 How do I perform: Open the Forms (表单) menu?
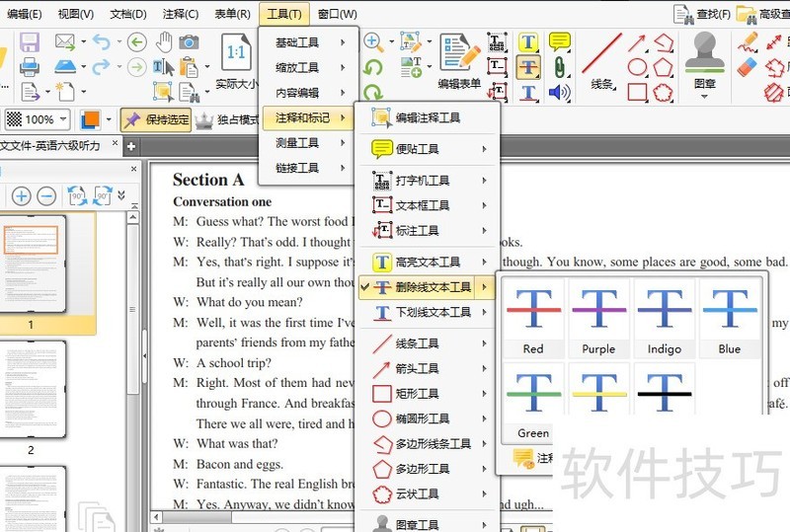(232, 14)
